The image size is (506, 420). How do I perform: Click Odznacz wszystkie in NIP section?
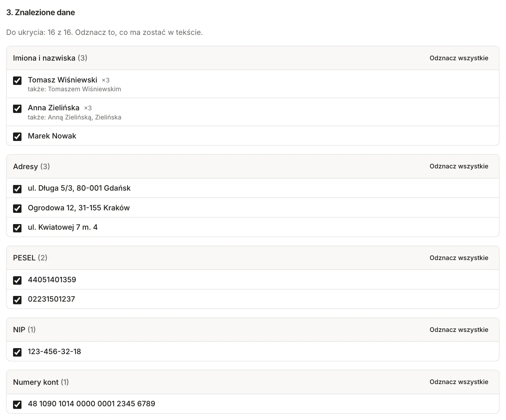pyautogui.click(x=459, y=330)
